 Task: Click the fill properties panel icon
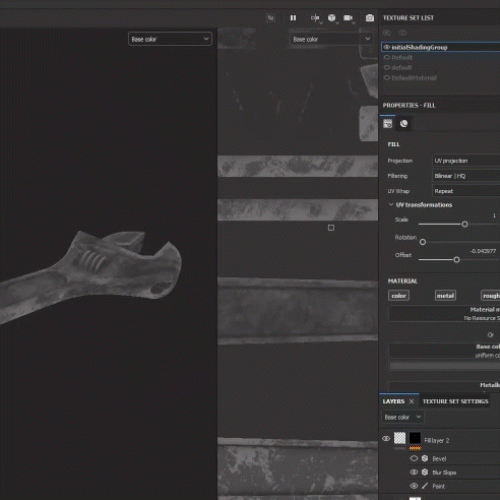click(388, 124)
